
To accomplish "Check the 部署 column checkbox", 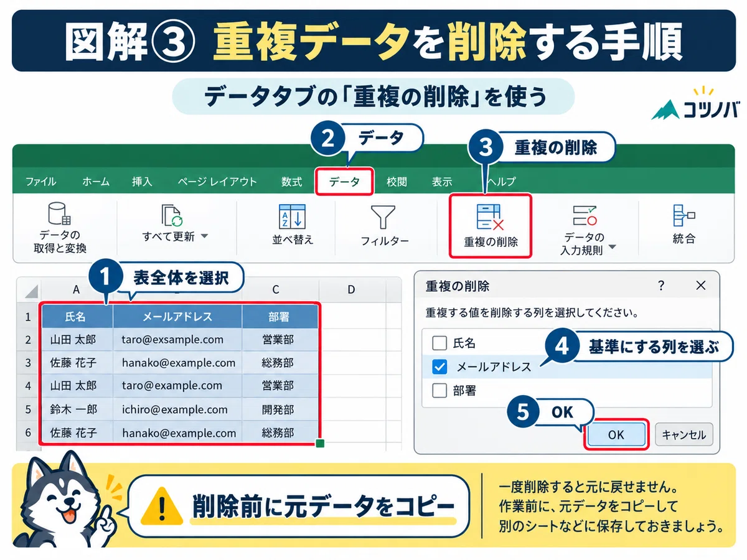I will point(439,391).
